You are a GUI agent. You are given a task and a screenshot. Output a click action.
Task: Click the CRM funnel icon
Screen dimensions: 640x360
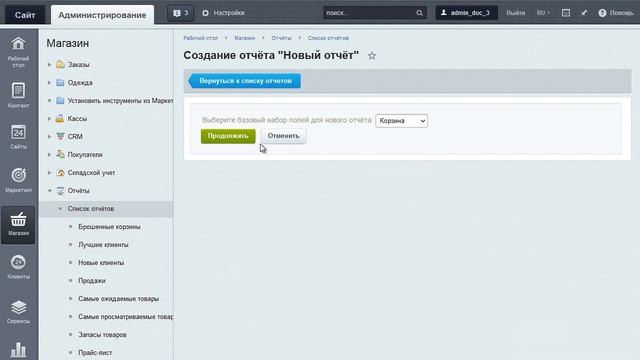pyautogui.click(x=60, y=136)
